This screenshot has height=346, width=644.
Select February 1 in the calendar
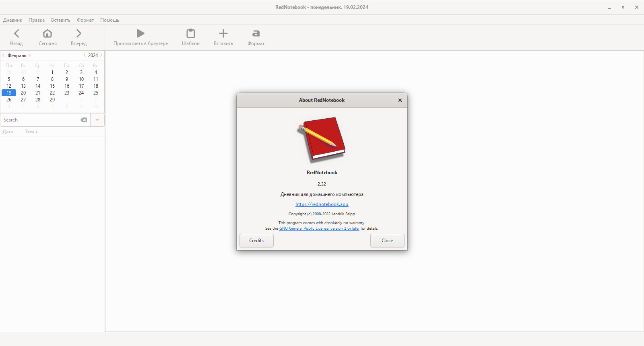coord(52,72)
